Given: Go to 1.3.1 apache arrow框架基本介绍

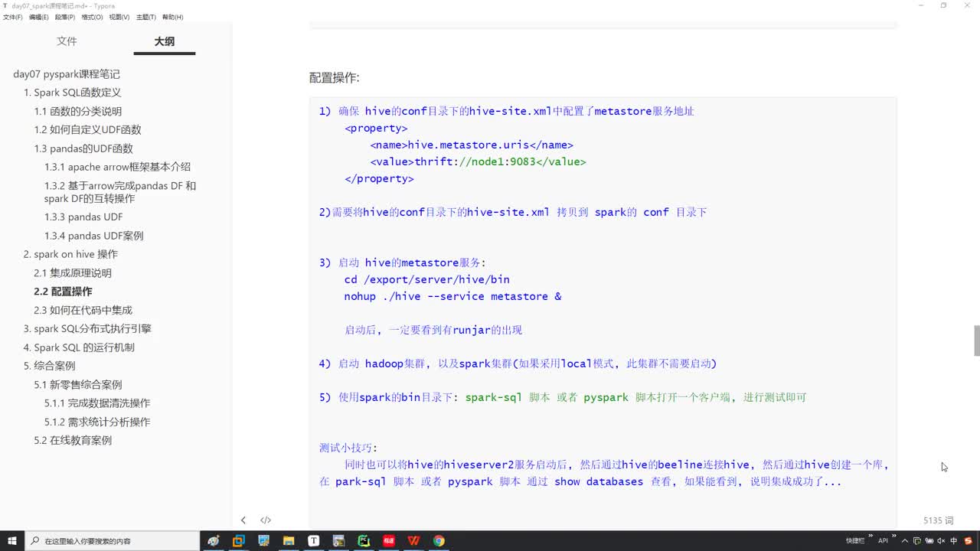Looking at the screenshot, I should pos(117,167).
